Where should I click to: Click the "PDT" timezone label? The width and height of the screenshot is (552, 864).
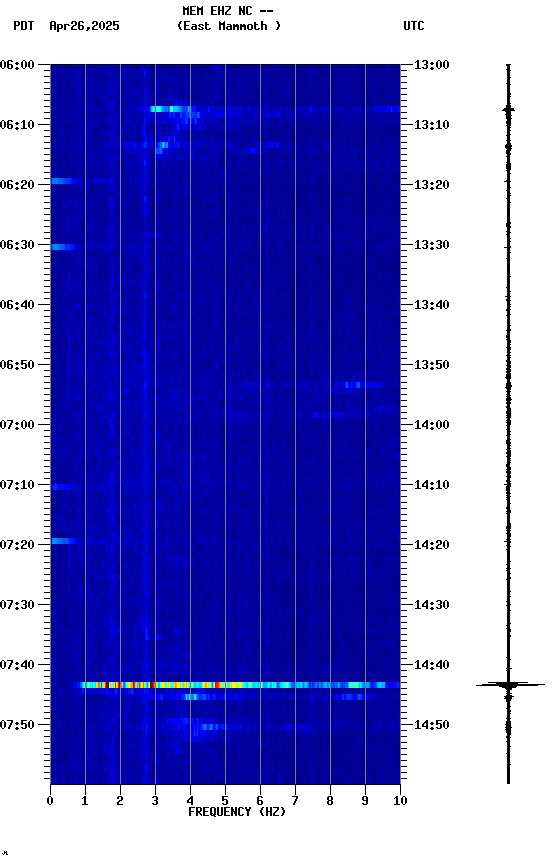point(24,26)
